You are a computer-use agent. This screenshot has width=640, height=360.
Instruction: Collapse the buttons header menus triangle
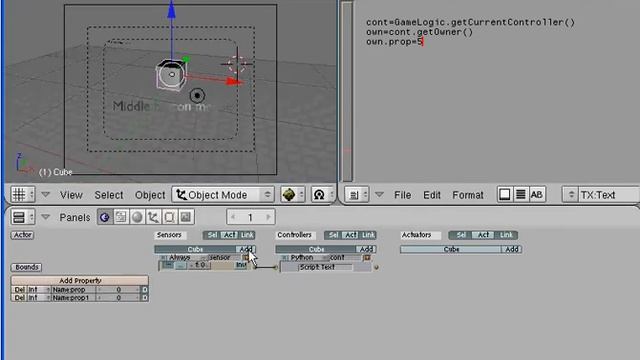click(x=46, y=217)
